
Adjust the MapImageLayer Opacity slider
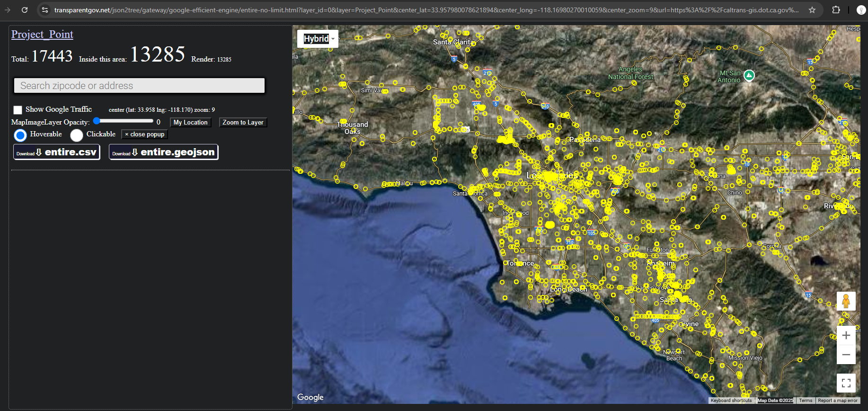tap(123, 121)
